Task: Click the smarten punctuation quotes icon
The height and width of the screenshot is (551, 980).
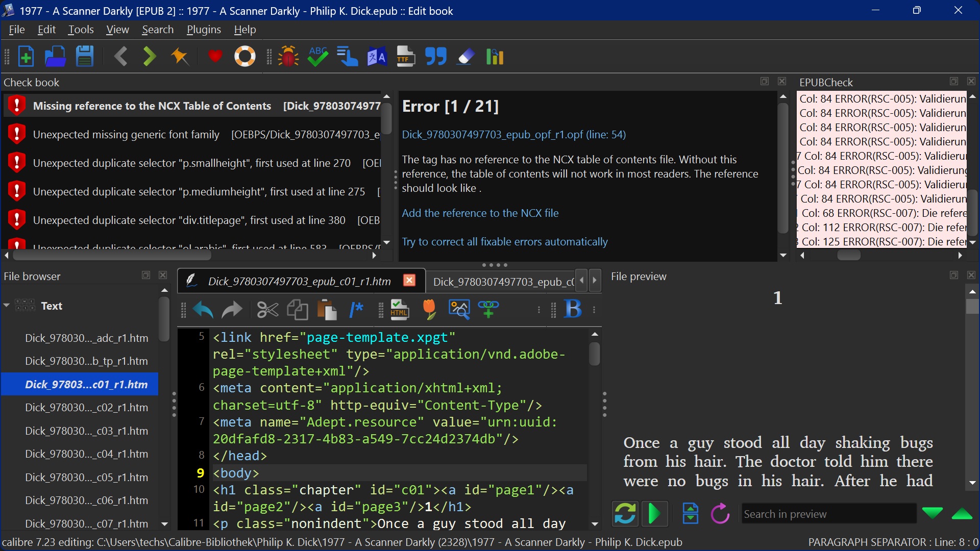Action: coord(436,57)
